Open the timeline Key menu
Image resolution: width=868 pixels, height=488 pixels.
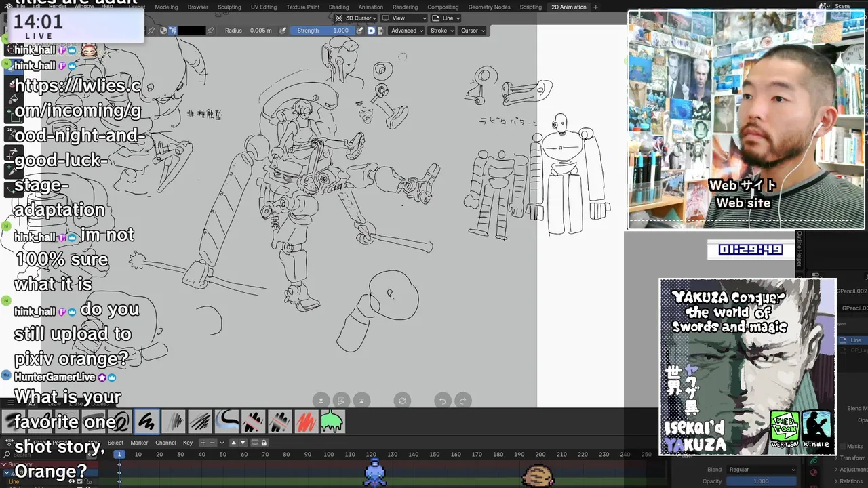coord(188,443)
